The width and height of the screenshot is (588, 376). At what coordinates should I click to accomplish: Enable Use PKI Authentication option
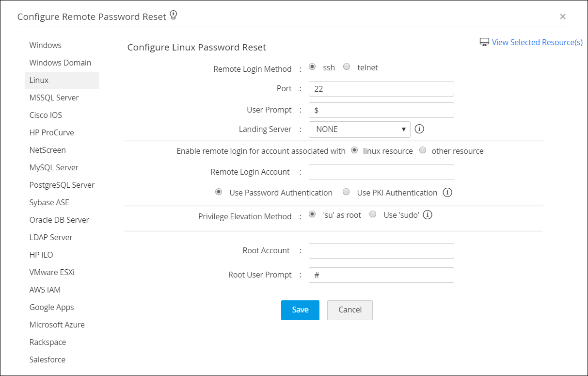coord(346,192)
